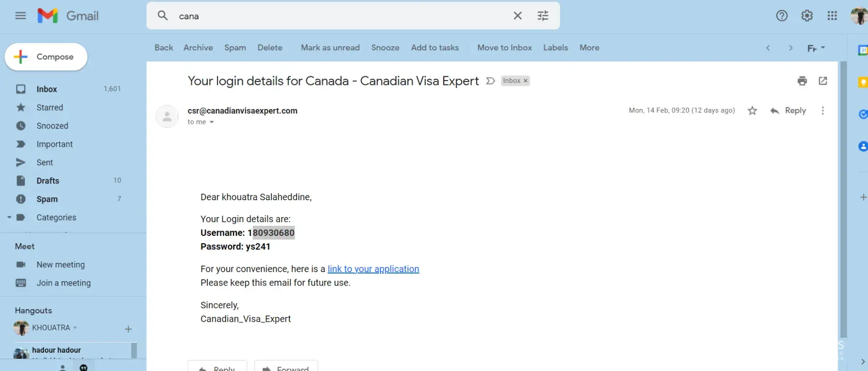Image resolution: width=868 pixels, height=371 pixels.
Task: Open Gmail support help icon
Action: (x=782, y=16)
